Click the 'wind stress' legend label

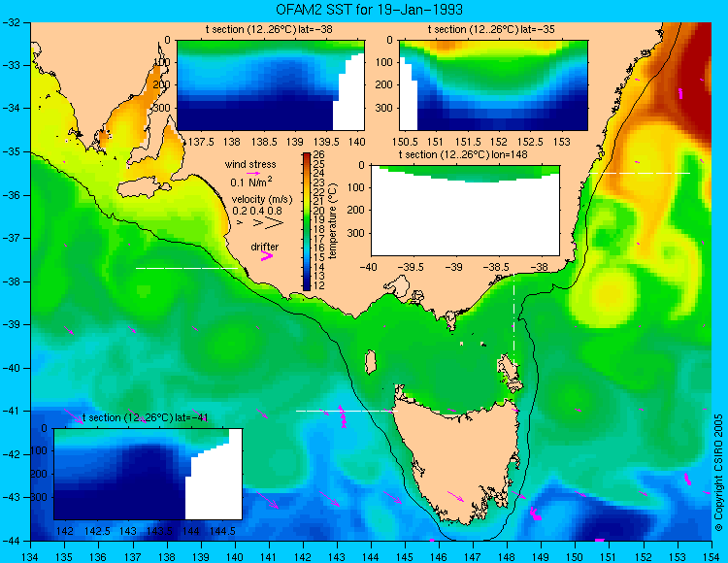(250, 164)
